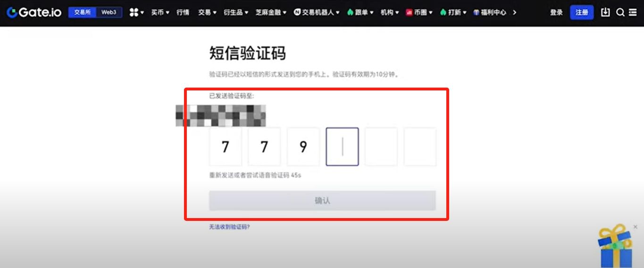Open the 行情 menu item
The image size is (644, 268).
[x=183, y=12]
